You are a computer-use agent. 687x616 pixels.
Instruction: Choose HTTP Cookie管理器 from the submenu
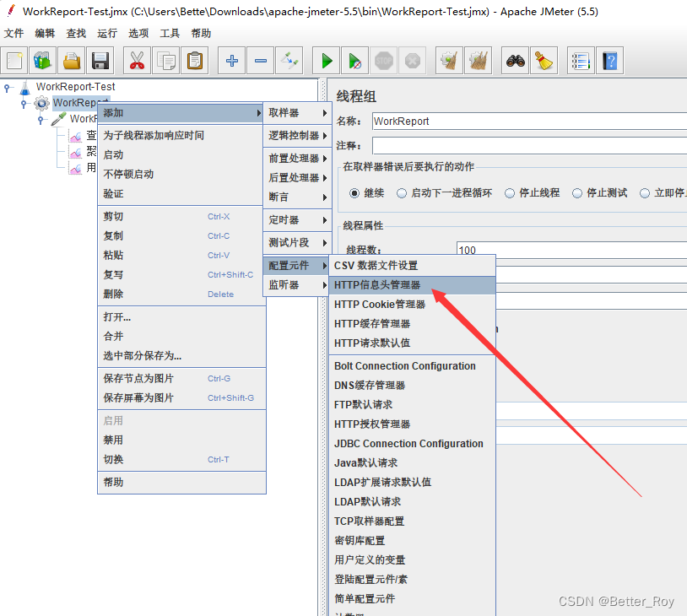(413, 305)
